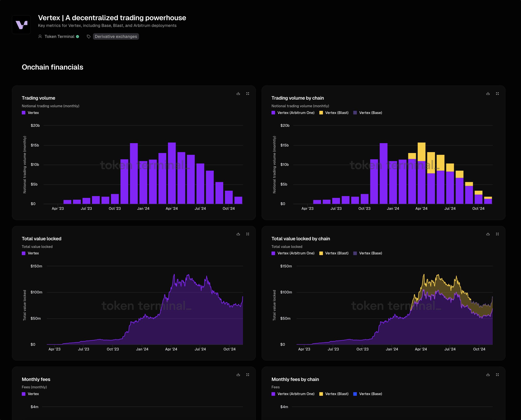Download the Monthly fees chart
This screenshot has height=420, width=521.
(x=238, y=375)
